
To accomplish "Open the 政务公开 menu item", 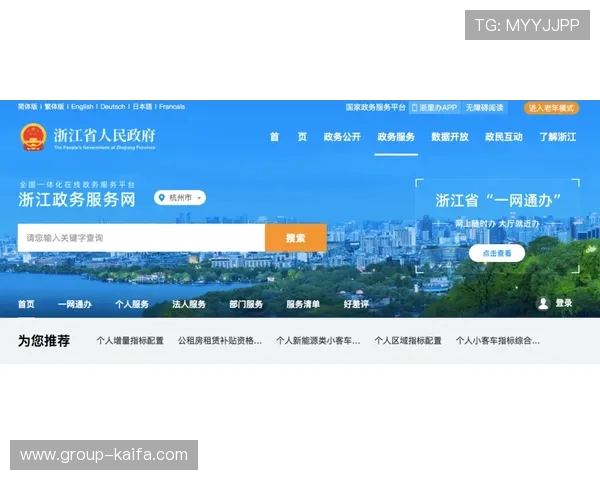I will [342, 137].
